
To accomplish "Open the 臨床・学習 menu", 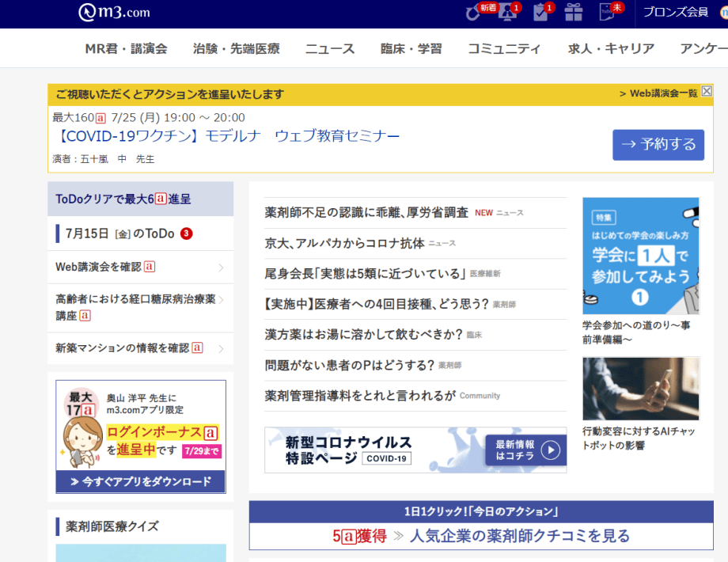I will pyautogui.click(x=411, y=48).
